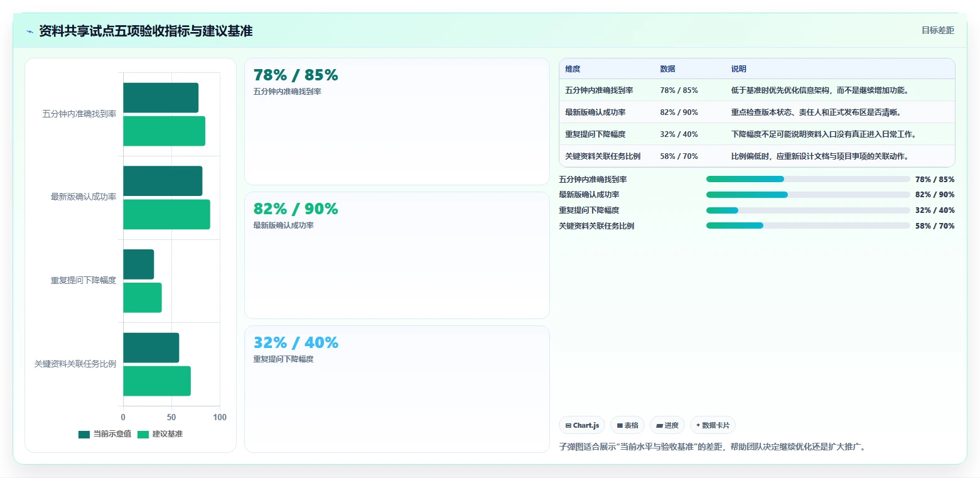The width and height of the screenshot is (980, 478).
Task: Click the x-axis tick label 50
Action: [171, 417]
